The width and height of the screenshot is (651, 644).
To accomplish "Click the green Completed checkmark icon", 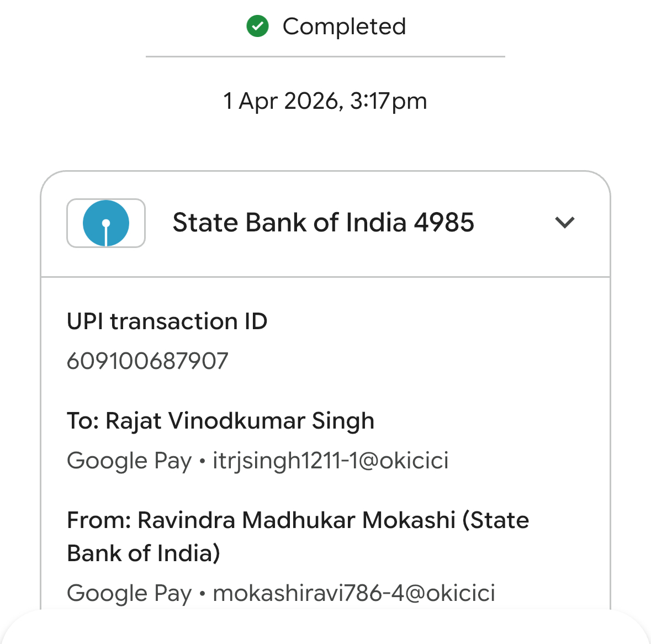I will pos(257,27).
